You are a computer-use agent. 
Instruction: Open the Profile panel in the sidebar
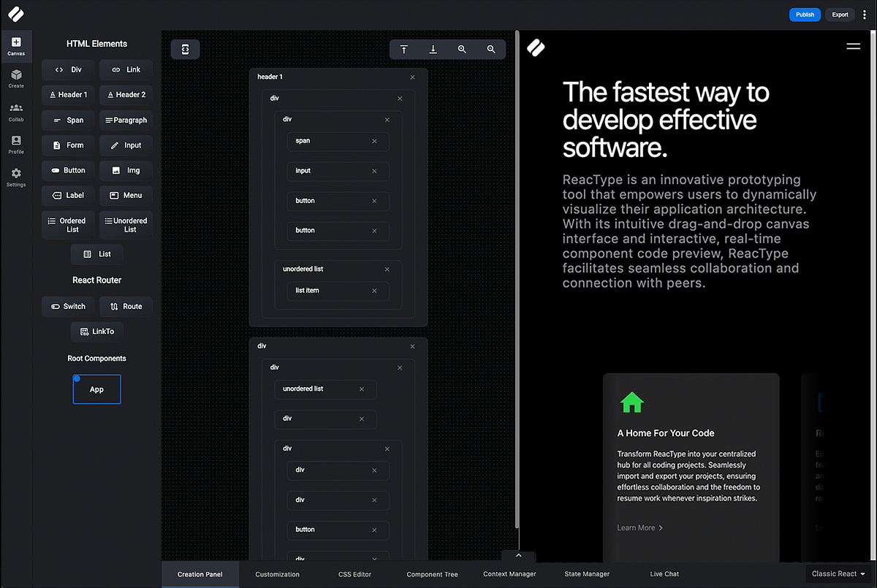pos(16,142)
